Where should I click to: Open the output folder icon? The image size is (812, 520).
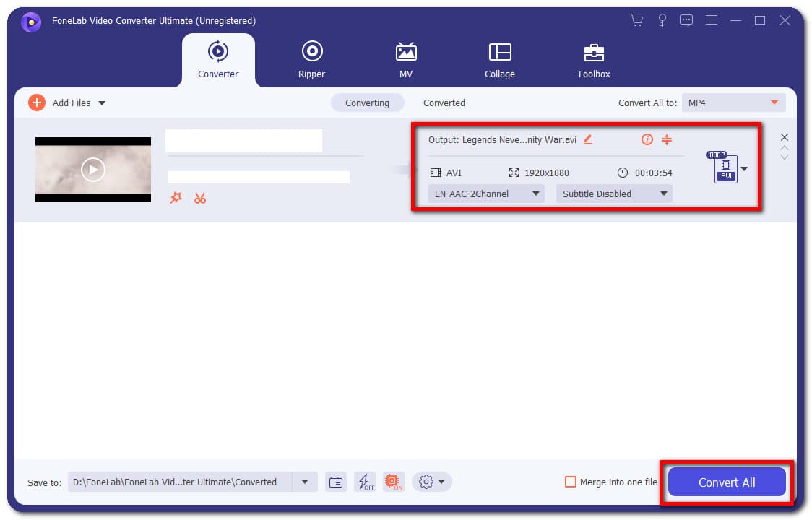336,482
